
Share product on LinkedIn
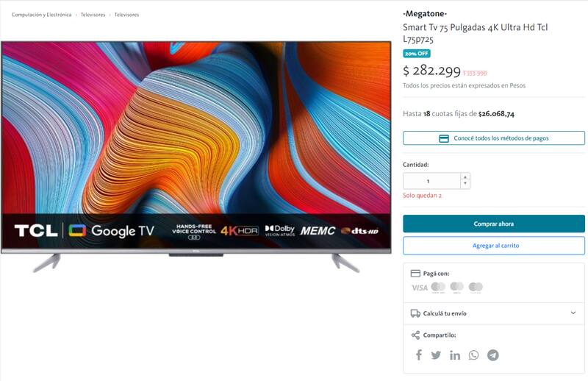(455, 355)
